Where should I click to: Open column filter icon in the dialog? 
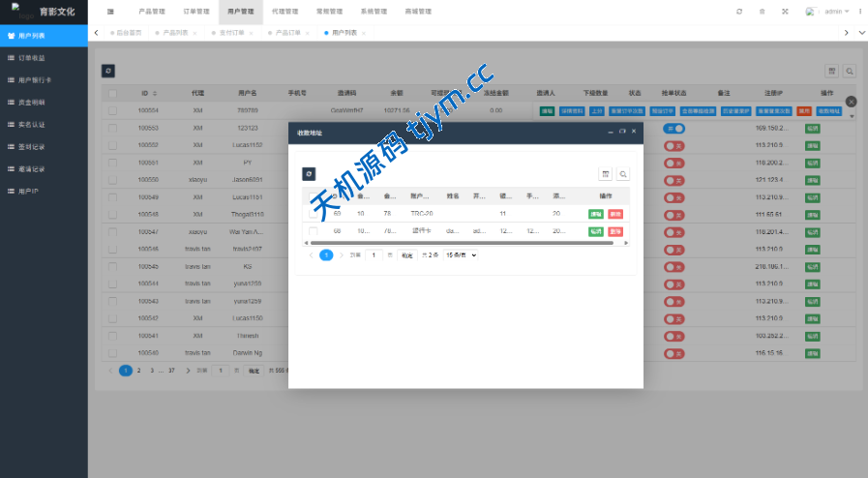coord(606,174)
